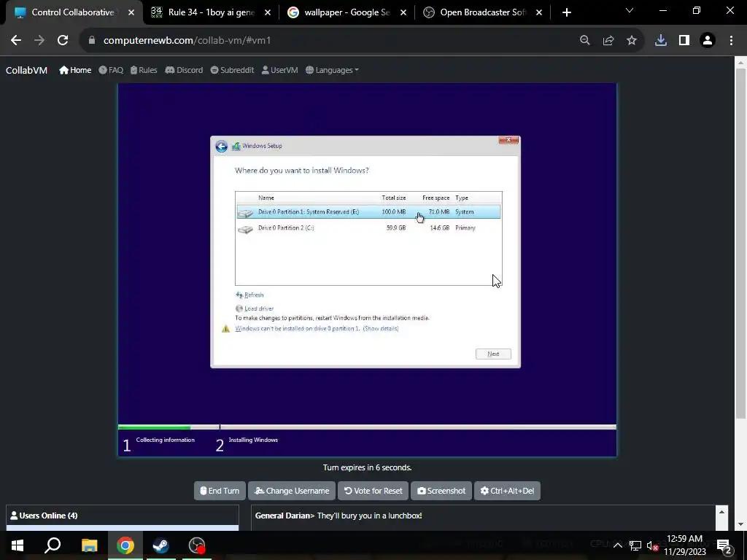Open the Rules page
The image size is (747, 560).
coord(144,70)
